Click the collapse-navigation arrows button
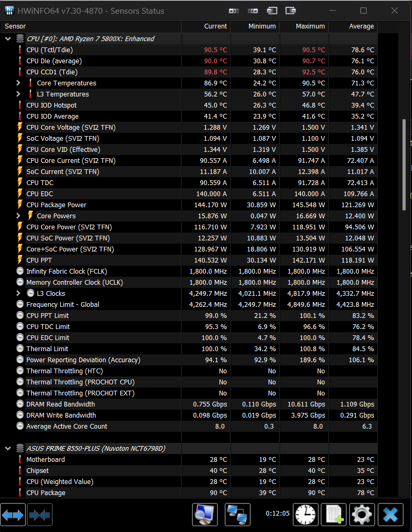Viewport: 412px width, 532px height. [x=40, y=515]
